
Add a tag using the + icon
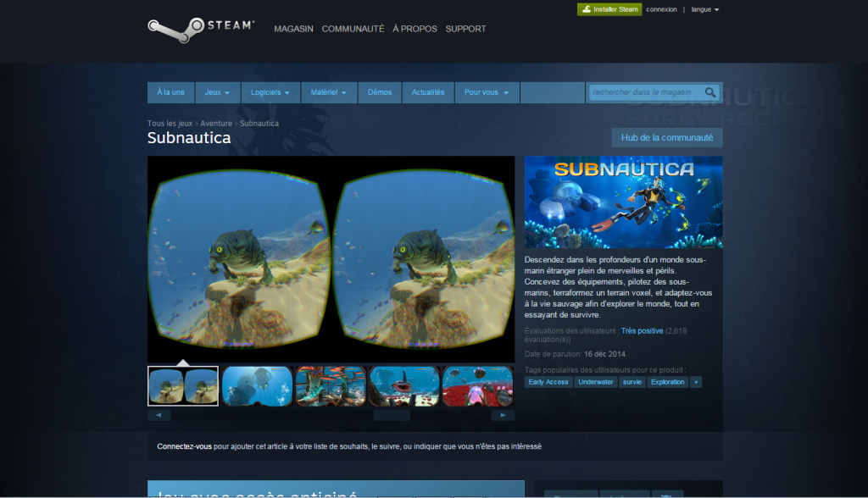(x=696, y=382)
